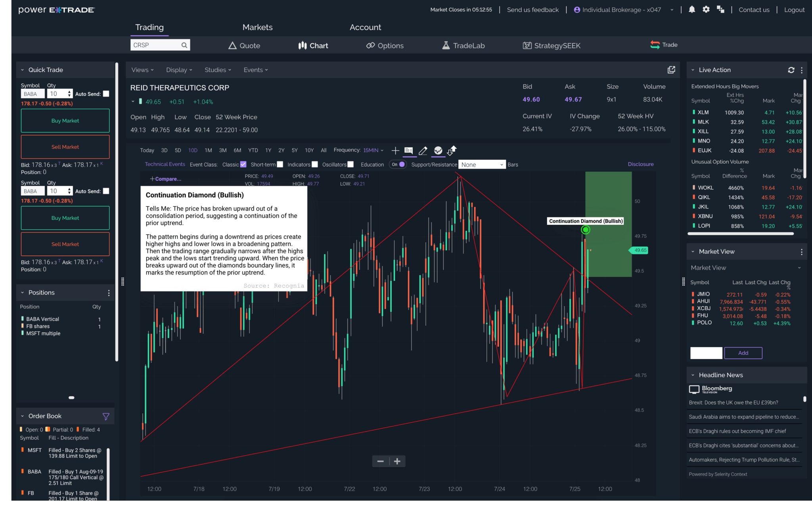The image size is (812, 514).
Task: Open the technical events icon in the chart toolbar
Action: tap(438, 151)
